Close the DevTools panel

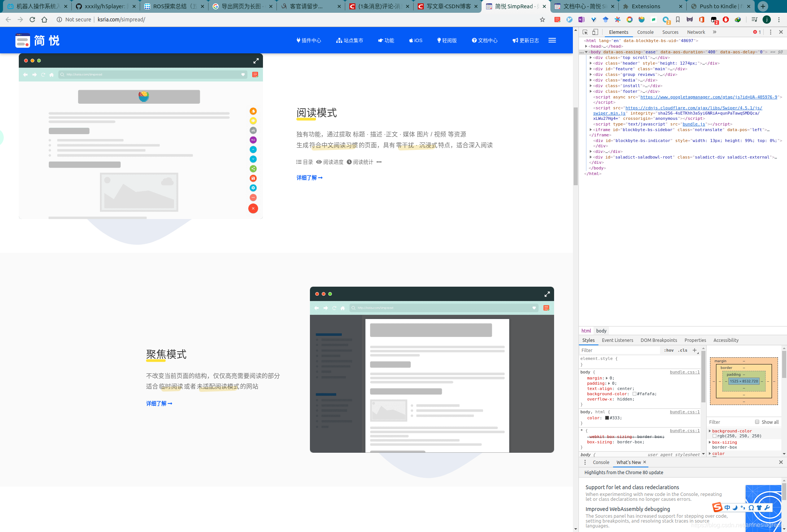tap(781, 32)
